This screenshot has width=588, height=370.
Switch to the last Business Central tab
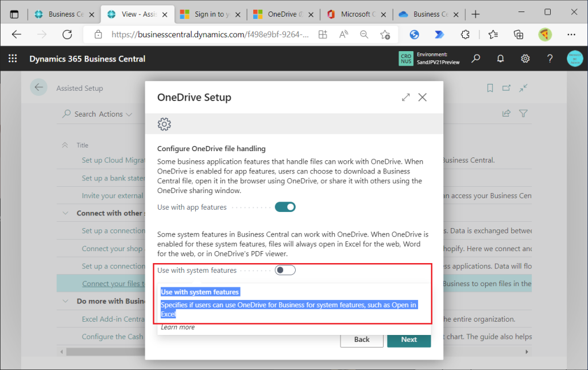point(428,14)
